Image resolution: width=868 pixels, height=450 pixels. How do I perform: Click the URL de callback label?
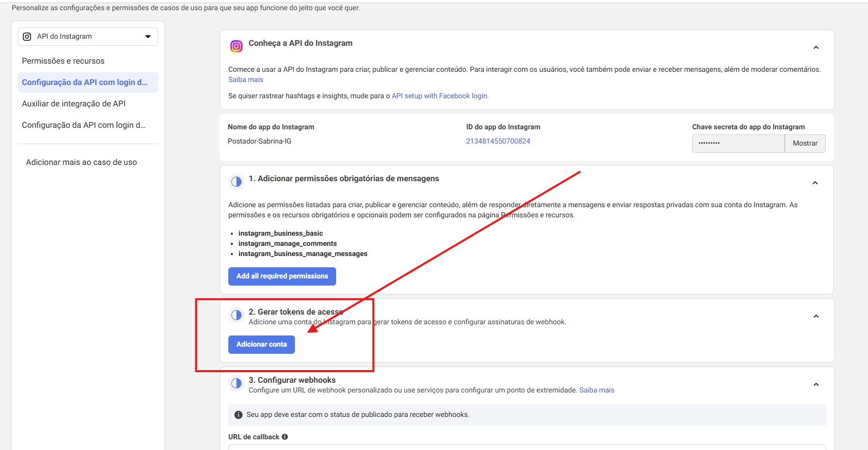[x=254, y=437]
